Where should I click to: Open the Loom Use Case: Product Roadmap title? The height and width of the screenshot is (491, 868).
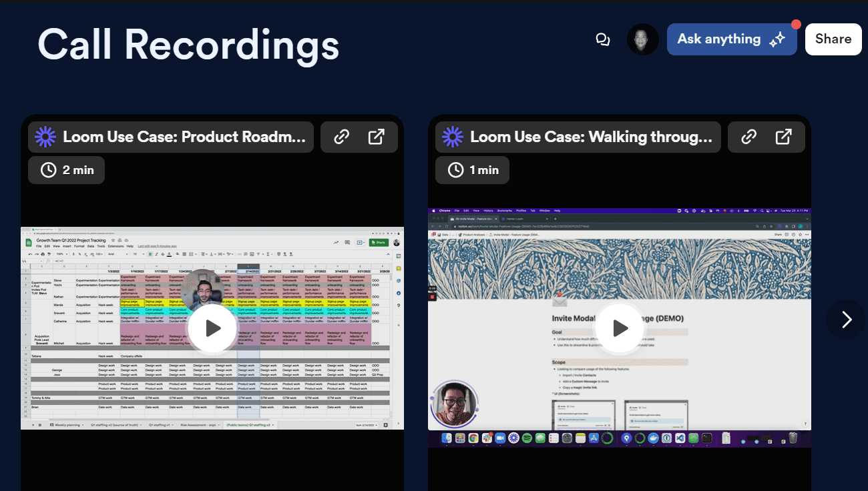coord(184,137)
